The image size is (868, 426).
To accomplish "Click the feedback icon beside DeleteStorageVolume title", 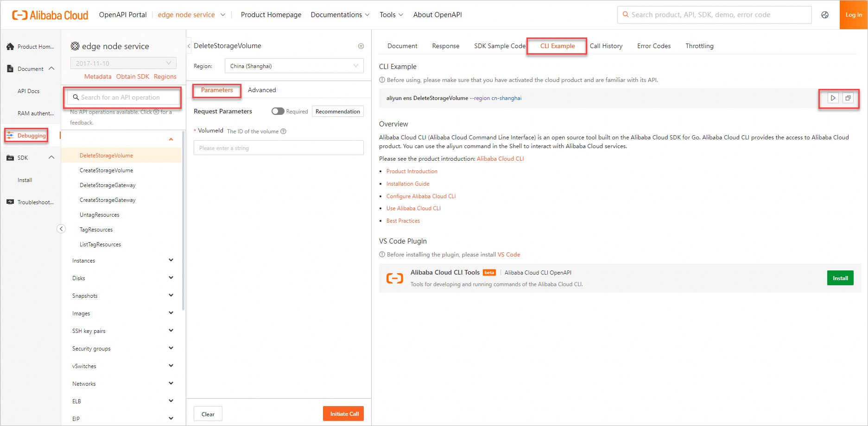I will 361,46.
